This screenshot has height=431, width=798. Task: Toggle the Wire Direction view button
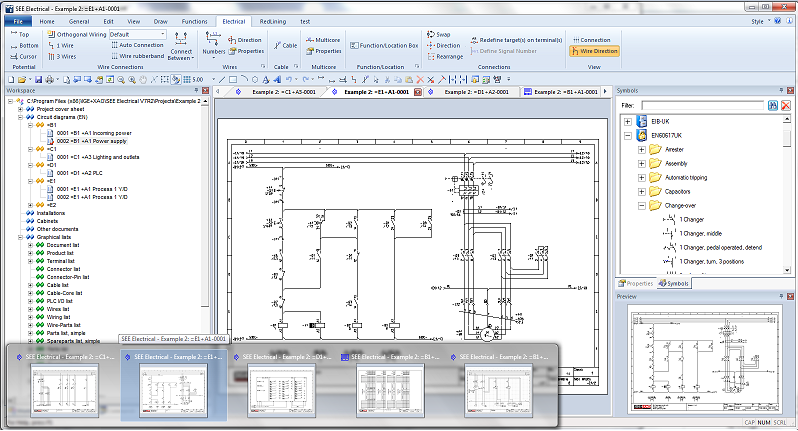point(594,51)
